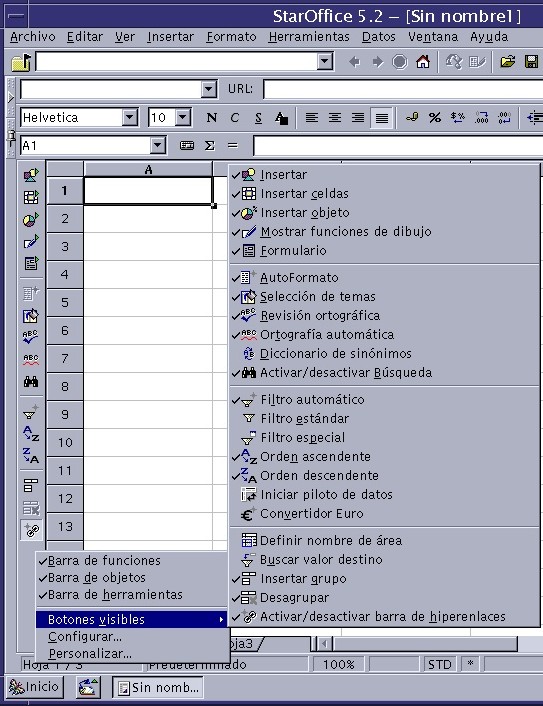Click Sort descending Z-A toolbar icon
Image resolution: width=543 pixels, height=706 pixels.
point(31,456)
